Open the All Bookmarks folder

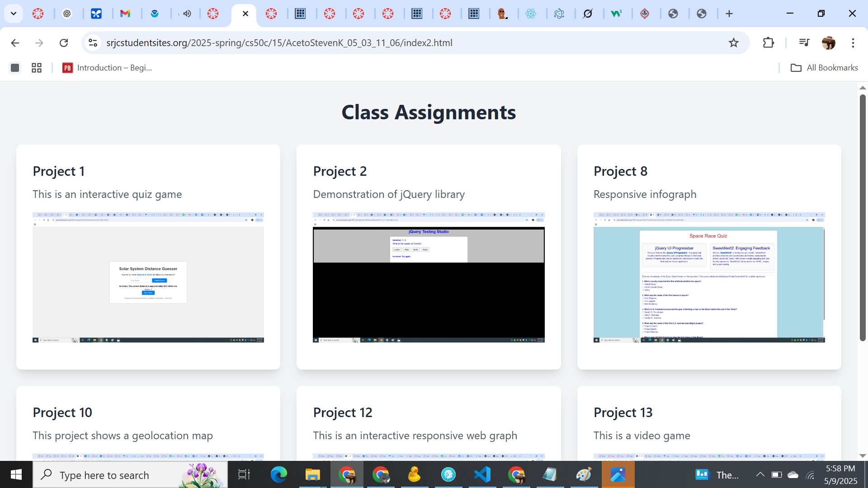(x=824, y=68)
